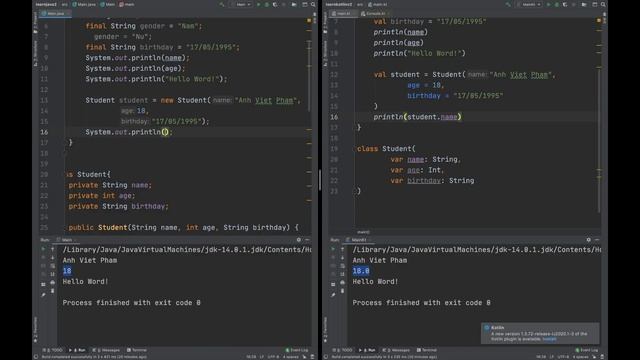Image resolution: width=640 pixels, height=360 pixels.
Task: Open Run panel settings gear in left window
Action: click(299, 240)
